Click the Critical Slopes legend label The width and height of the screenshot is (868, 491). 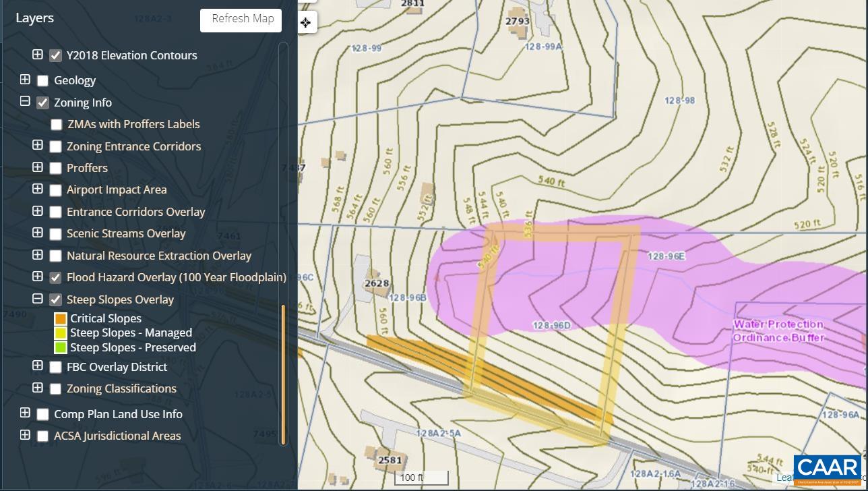[x=106, y=319]
